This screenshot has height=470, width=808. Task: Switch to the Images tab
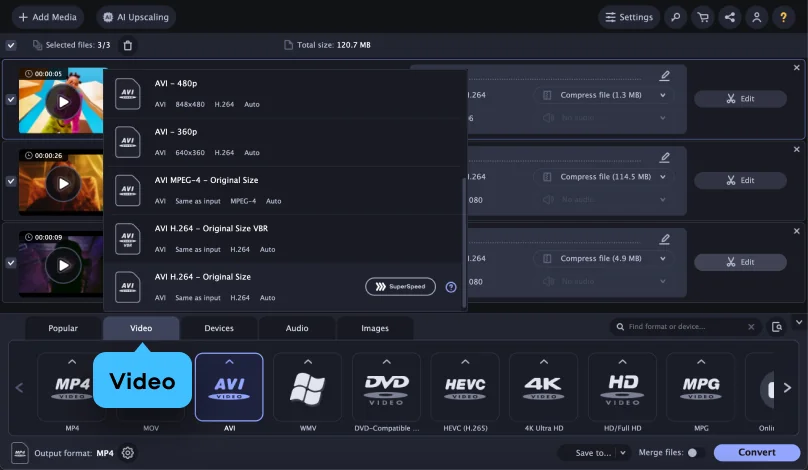(375, 328)
